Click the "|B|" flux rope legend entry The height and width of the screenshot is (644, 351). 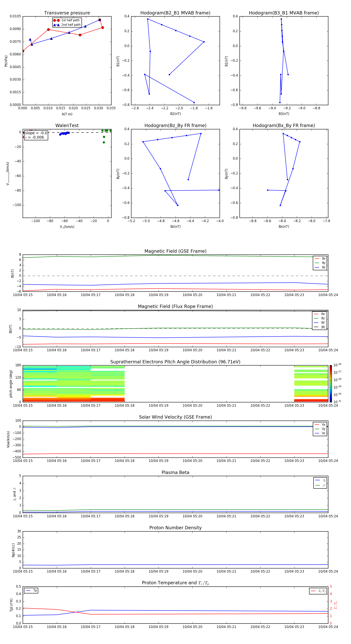pyautogui.click(x=320, y=327)
